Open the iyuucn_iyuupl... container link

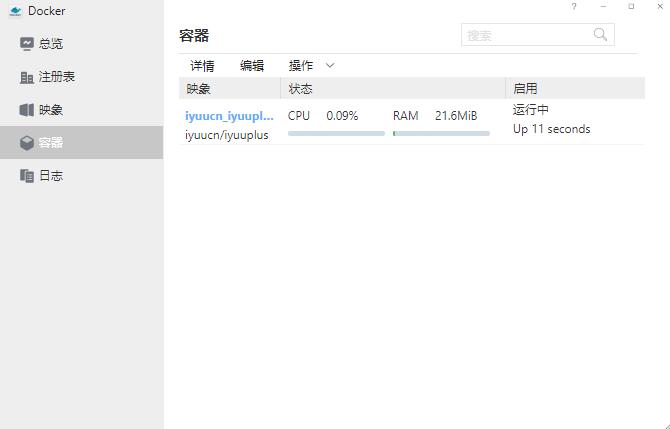(x=229, y=116)
